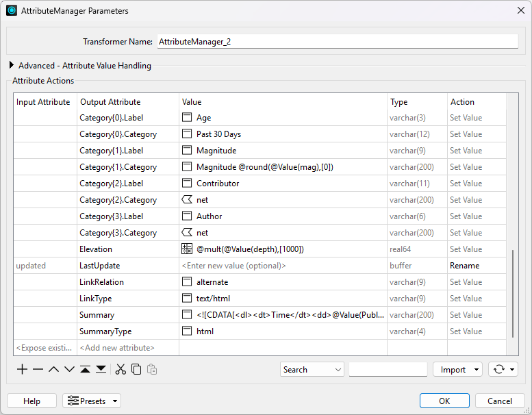Click the Value column header
Screen dimensions: 532x415
(283, 102)
